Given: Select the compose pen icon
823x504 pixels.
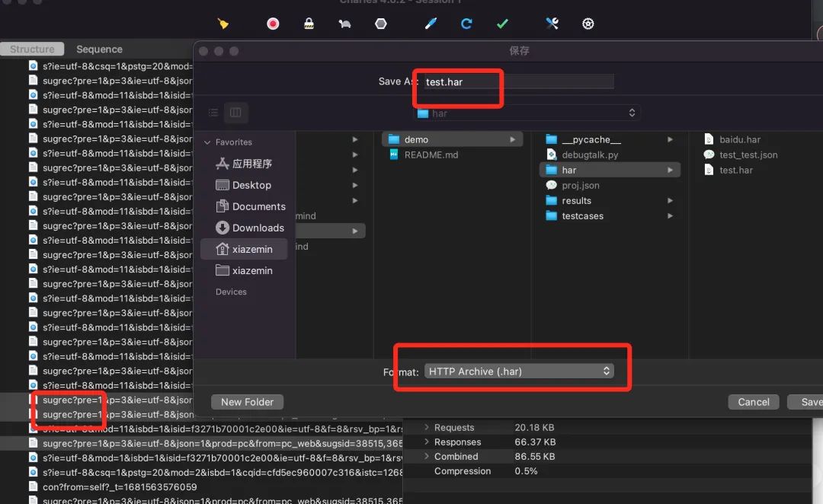Looking at the screenshot, I should coord(431,24).
